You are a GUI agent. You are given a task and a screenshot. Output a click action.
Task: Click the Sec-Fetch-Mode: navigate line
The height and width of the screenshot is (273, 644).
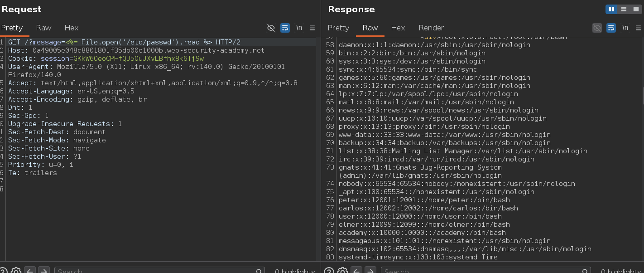coord(57,140)
